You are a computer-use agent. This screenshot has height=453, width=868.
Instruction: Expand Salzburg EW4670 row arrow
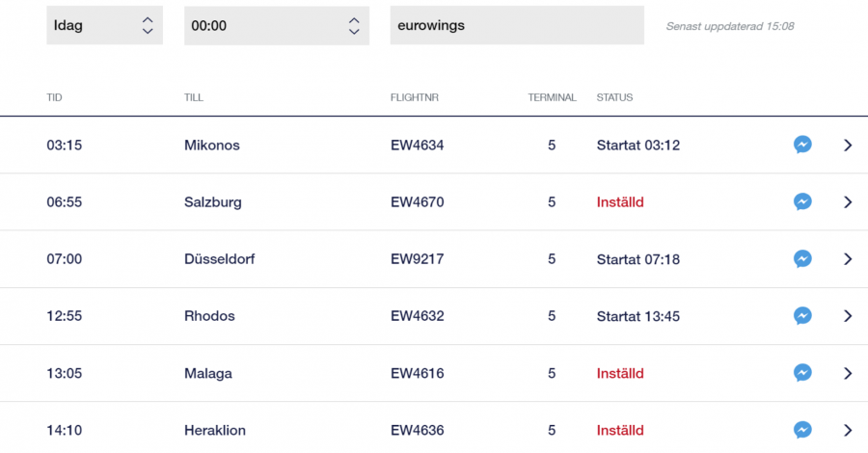(x=848, y=202)
